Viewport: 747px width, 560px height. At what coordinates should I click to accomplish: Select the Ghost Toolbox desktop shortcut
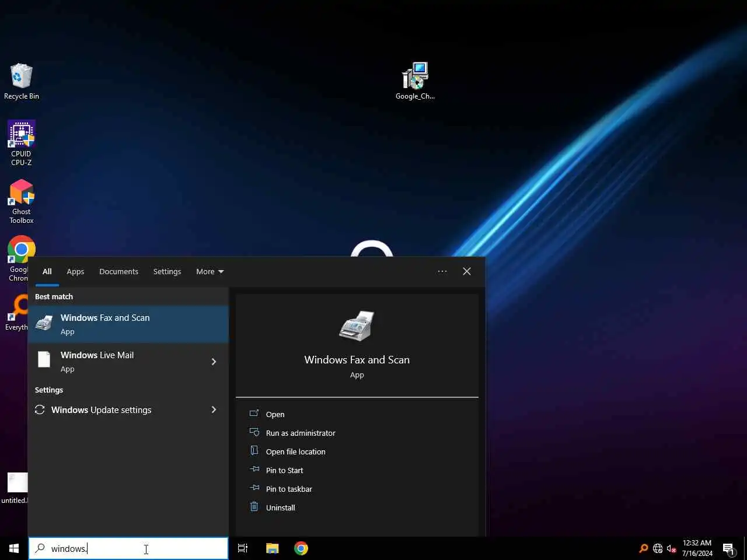tap(22, 201)
